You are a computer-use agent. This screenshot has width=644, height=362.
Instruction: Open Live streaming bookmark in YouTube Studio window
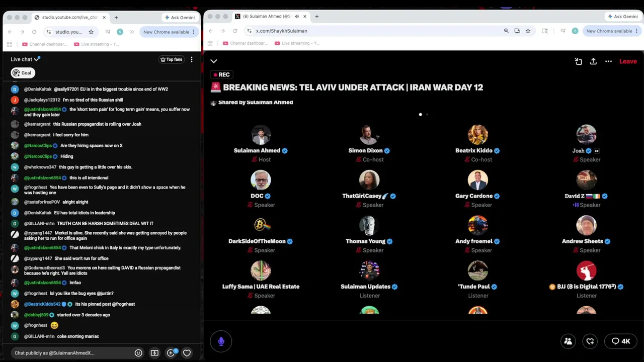pos(97,44)
